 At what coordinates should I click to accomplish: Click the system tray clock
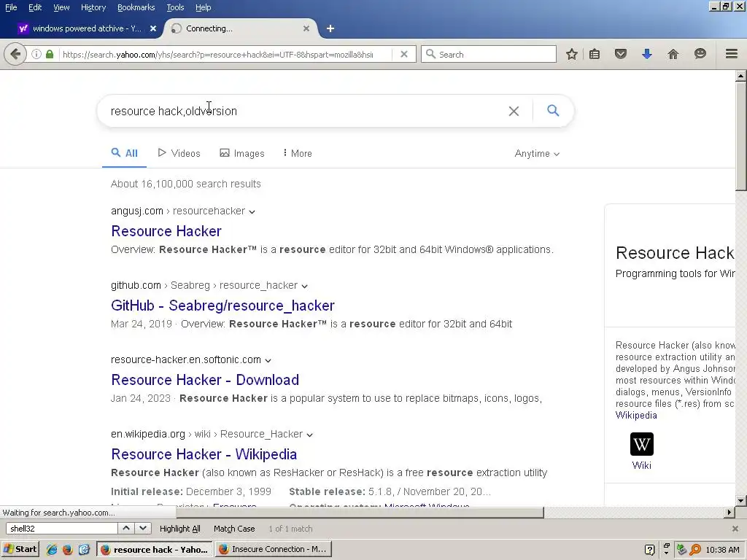point(722,550)
